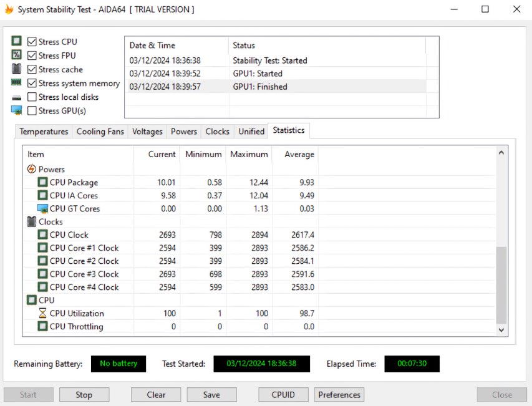Select the 'GPU1: Started' log entry
Screen dimensions: 532x406
click(276, 74)
